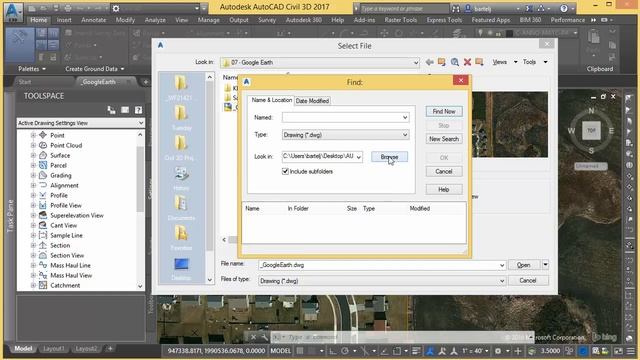Click Search the Web icon in Select File
The height and width of the screenshot is (360, 640).
pos(454,62)
